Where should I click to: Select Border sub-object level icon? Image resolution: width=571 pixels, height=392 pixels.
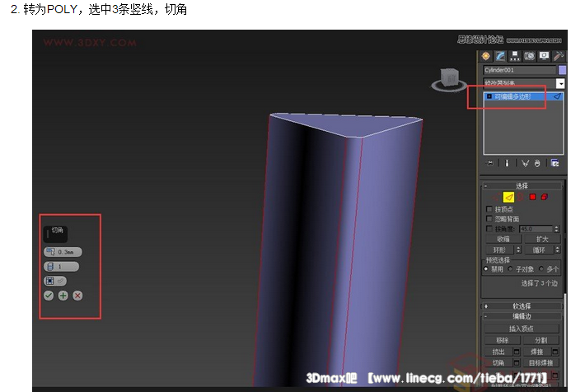click(x=521, y=197)
